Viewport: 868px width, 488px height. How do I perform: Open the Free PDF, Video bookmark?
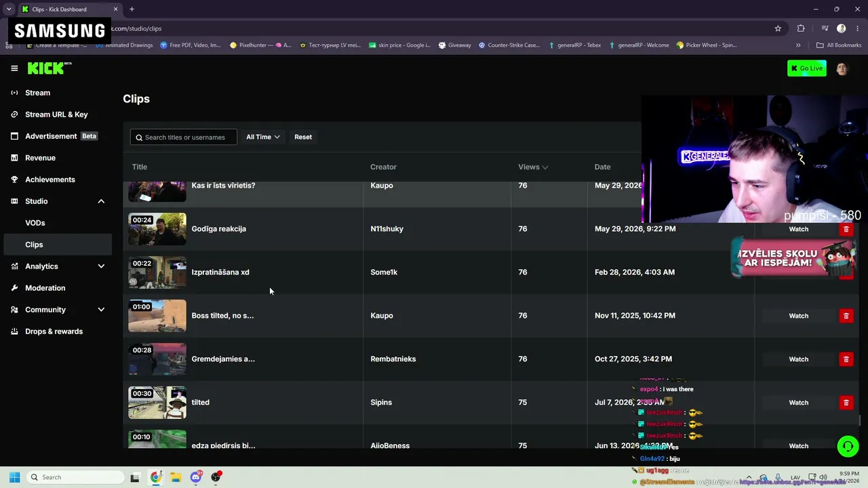(191, 45)
